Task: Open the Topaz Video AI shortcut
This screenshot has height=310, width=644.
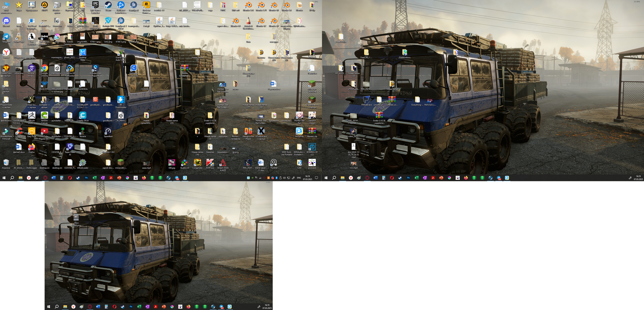Action: tap(70, 150)
